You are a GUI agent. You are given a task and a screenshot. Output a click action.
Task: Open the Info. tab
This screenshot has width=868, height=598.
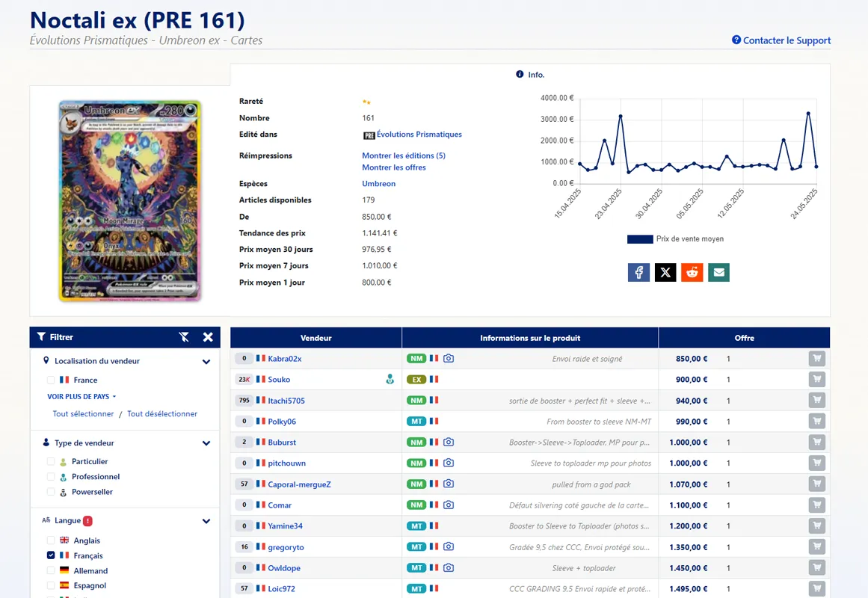[530, 75]
